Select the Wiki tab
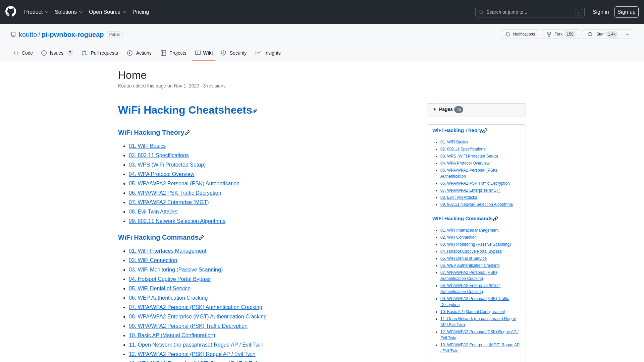This screenshot has height=362, width=644. [x=204, y=53]
